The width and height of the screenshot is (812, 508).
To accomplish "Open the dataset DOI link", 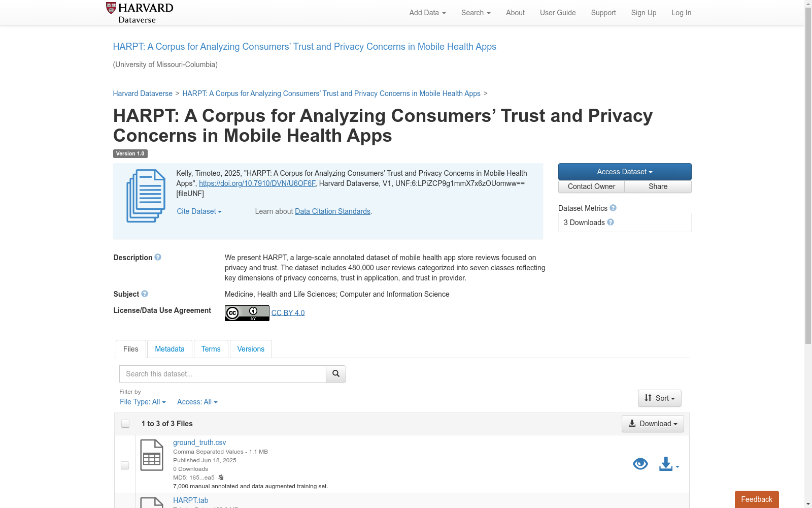I will click(x=257, y=183).
